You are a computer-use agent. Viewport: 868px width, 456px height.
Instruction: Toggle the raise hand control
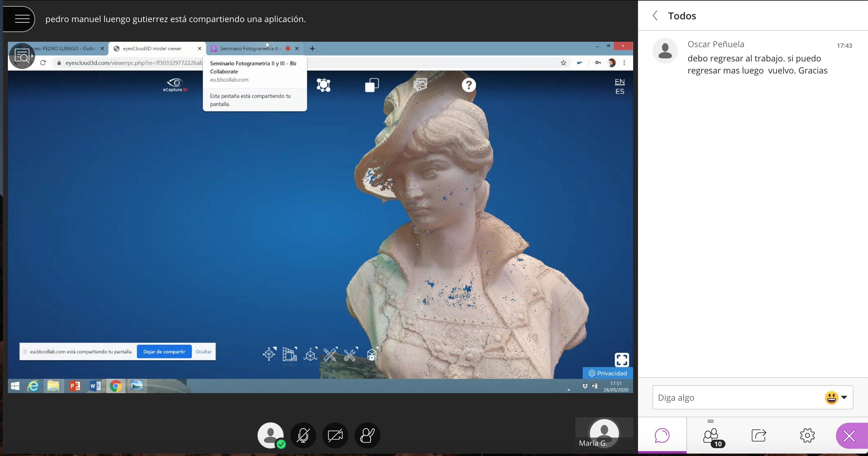click(x=367, y=435)
